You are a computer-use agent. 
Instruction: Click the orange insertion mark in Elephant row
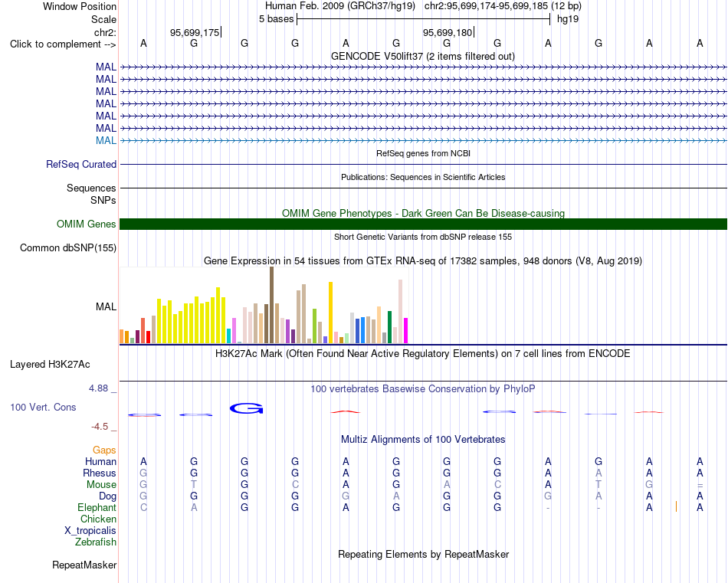(676, 506)
